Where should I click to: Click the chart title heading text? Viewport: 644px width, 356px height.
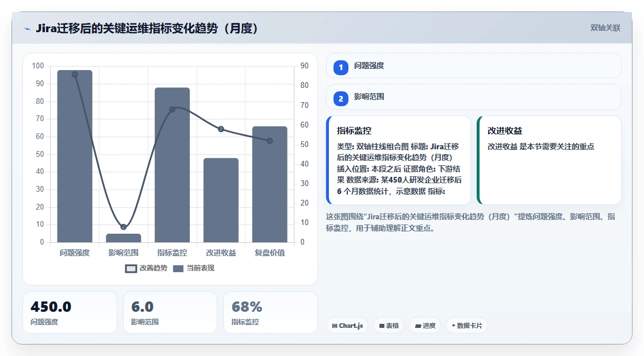point(147,28)
